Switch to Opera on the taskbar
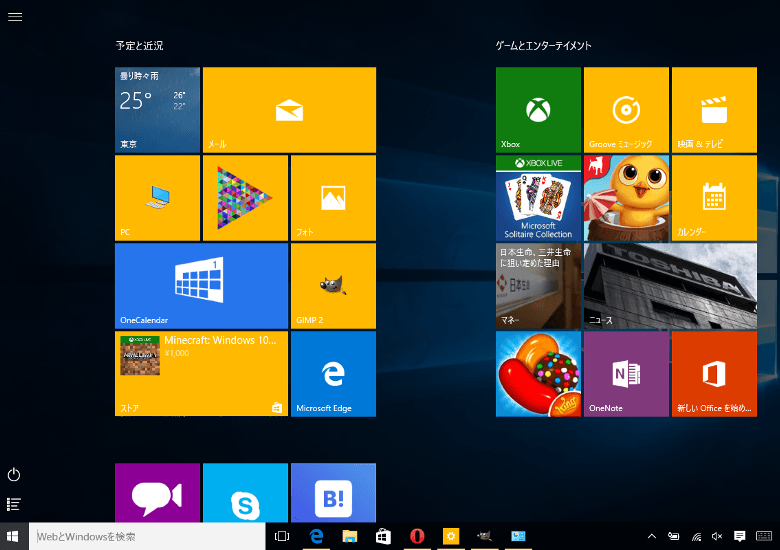Viewport: 780px width, 550px height. tap(417, 536)
